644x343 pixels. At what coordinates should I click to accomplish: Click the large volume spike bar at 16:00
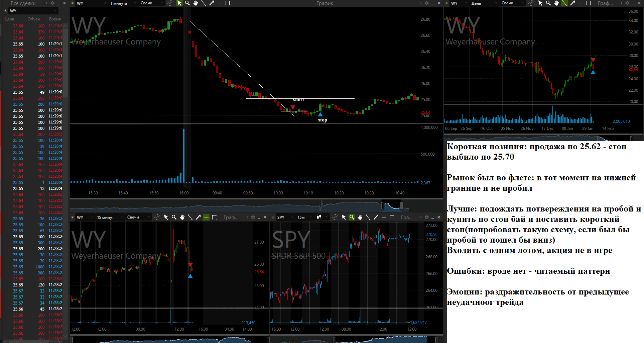coord(183,156)
